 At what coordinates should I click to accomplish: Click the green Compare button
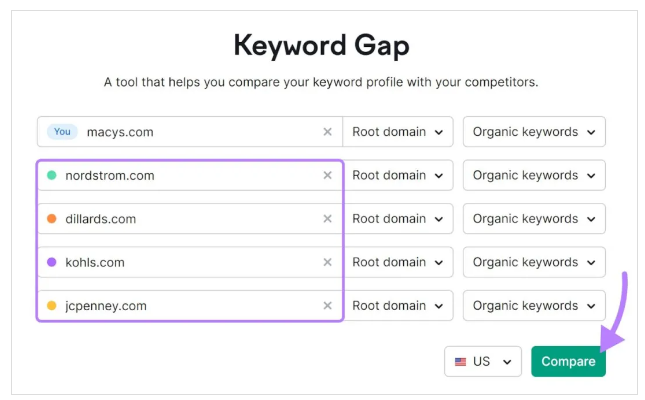tap(568, 362)
